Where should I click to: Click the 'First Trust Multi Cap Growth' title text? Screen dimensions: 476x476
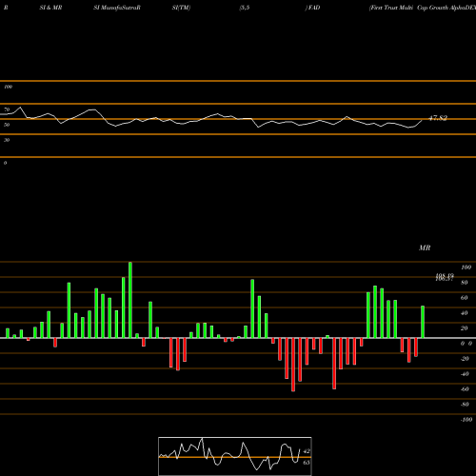coord(408,8)
